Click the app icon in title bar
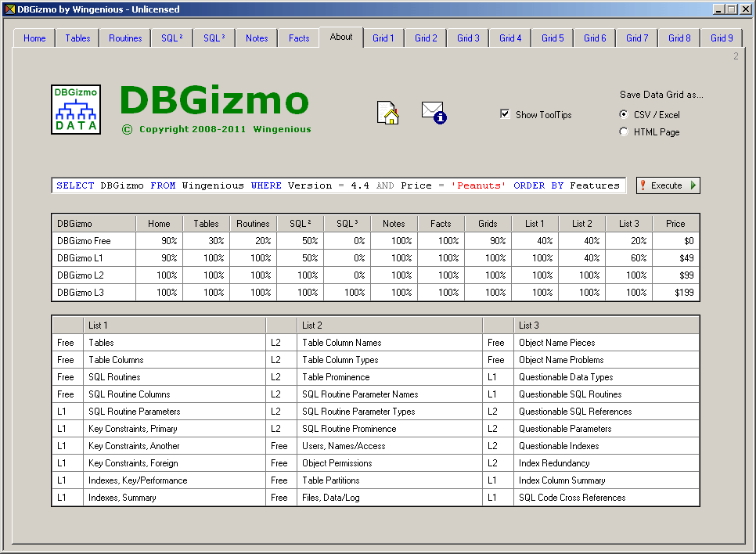Image resolution: width=756 pixels, height=554 pixels. coord(9,9)
